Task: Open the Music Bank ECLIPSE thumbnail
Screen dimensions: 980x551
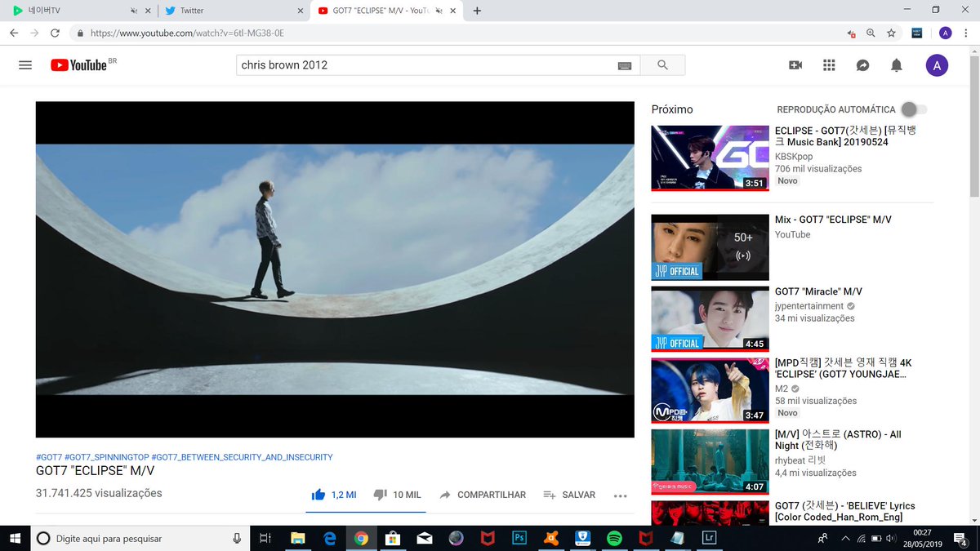Action: (x=710, y=158)
